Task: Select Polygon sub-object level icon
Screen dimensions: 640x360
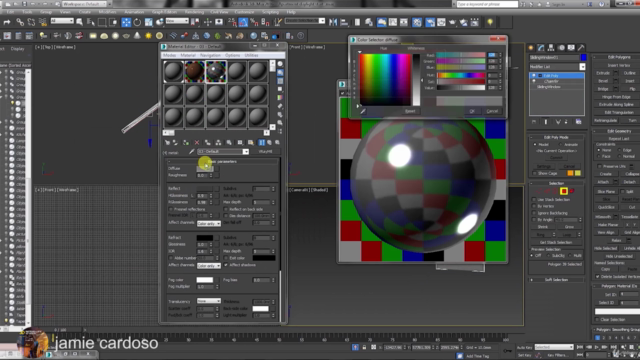Action: (x=564, y=191)
